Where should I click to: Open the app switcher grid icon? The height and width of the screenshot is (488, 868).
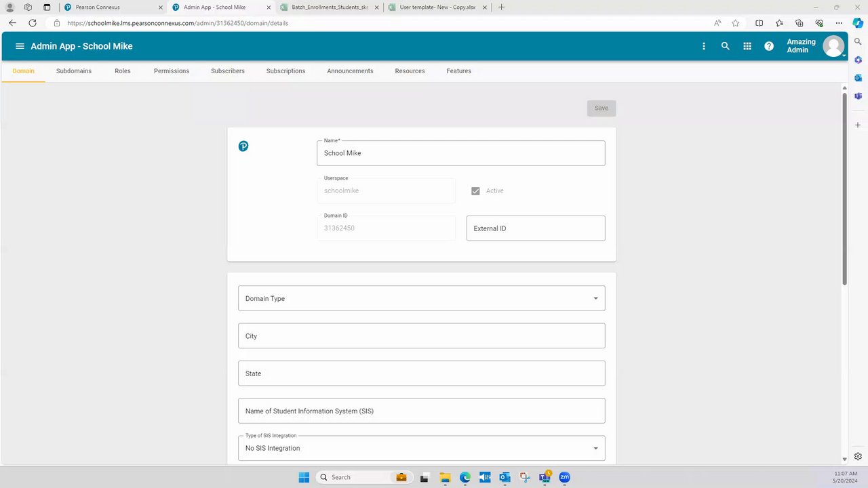coord(747,46)
